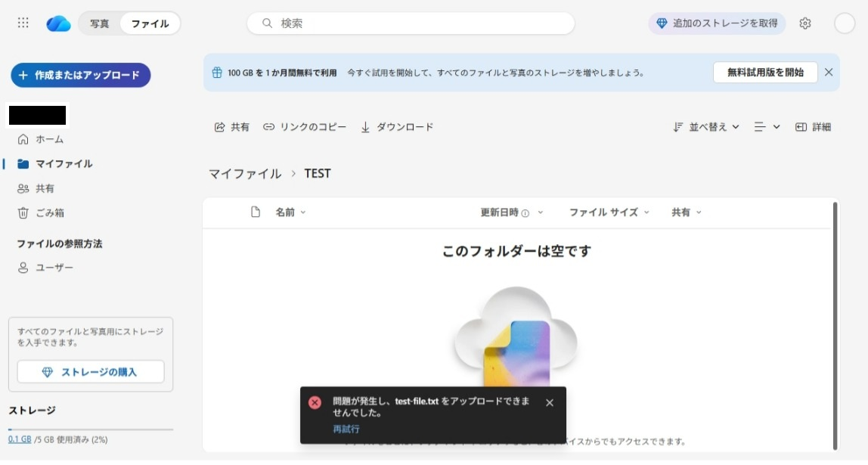The image size is (868, 465).
Task: Click the OneDrive cloud logo
Action: [58, 23]
